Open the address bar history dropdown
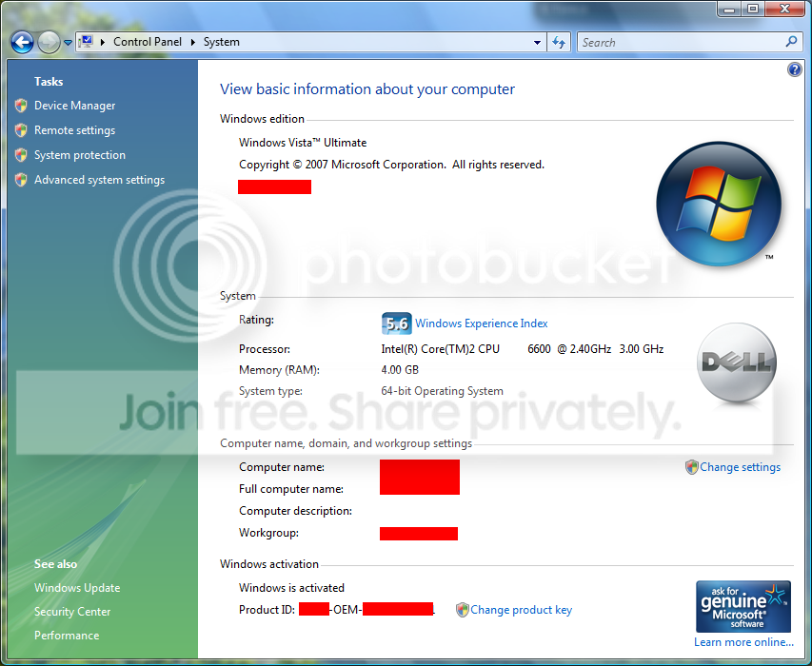The width and height of the screenshot is (812, 666). (x=538, y=43)
